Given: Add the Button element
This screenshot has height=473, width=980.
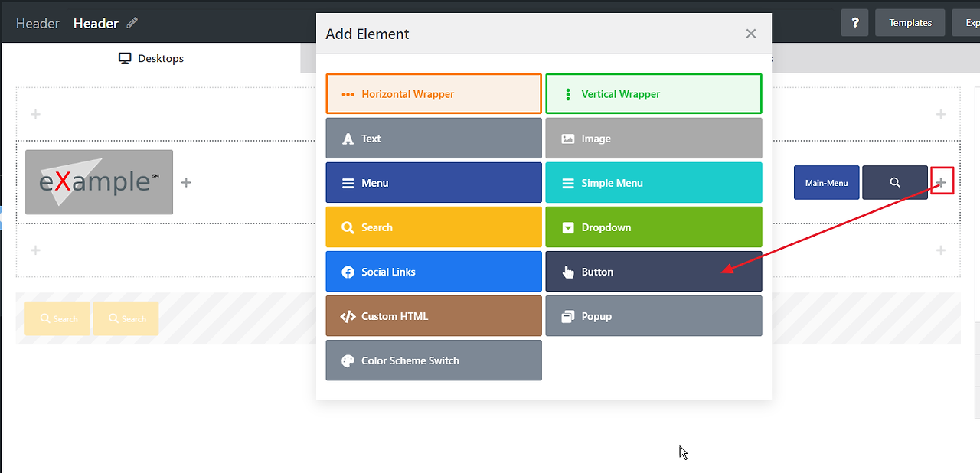Looking at the screenshot, I should click(x=654, y=272).
